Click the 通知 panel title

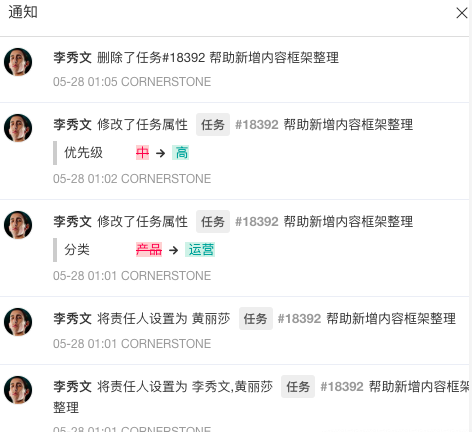[x=23, y=12]
